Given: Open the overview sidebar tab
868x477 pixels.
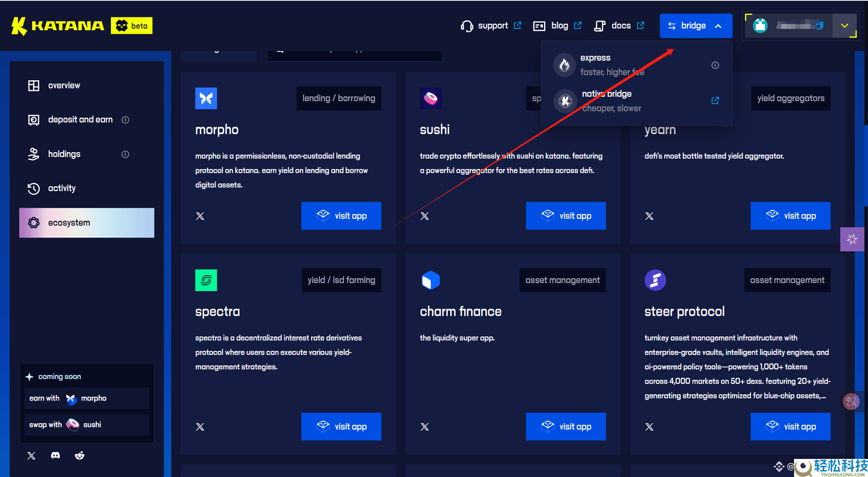Looking at the screenshot, I should pyautogui.click(x=64, y=86).
